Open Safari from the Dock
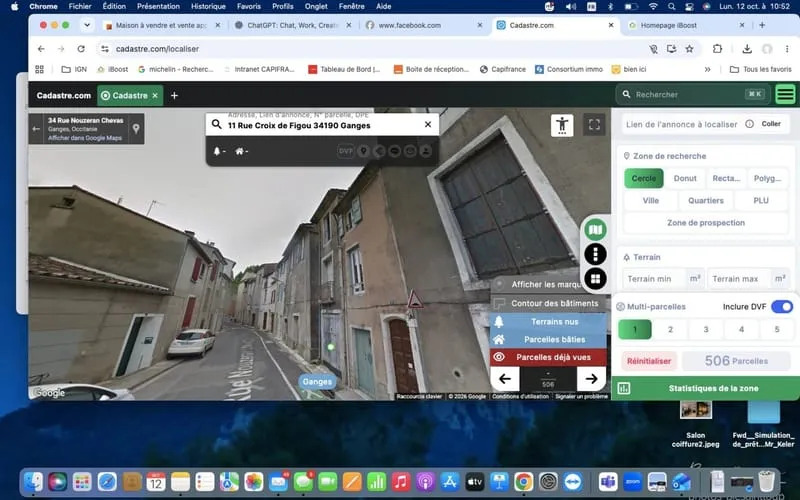800x500 pixels. coord(107,481)
